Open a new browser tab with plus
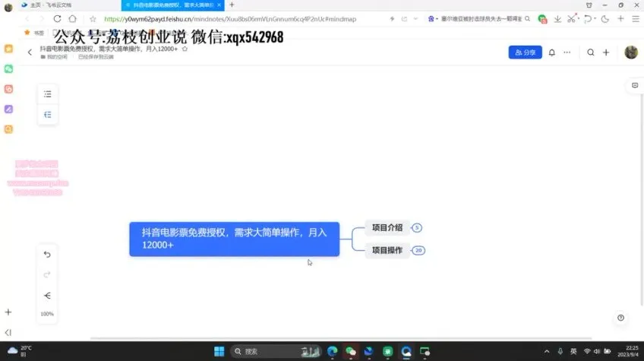This screenshot has width=644, height=361. click(232, 5)
